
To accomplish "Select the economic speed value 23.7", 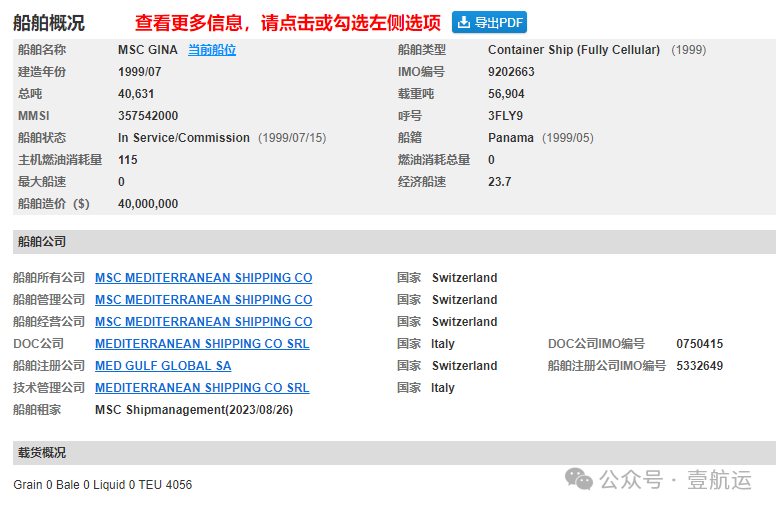I will coord(499,182).
